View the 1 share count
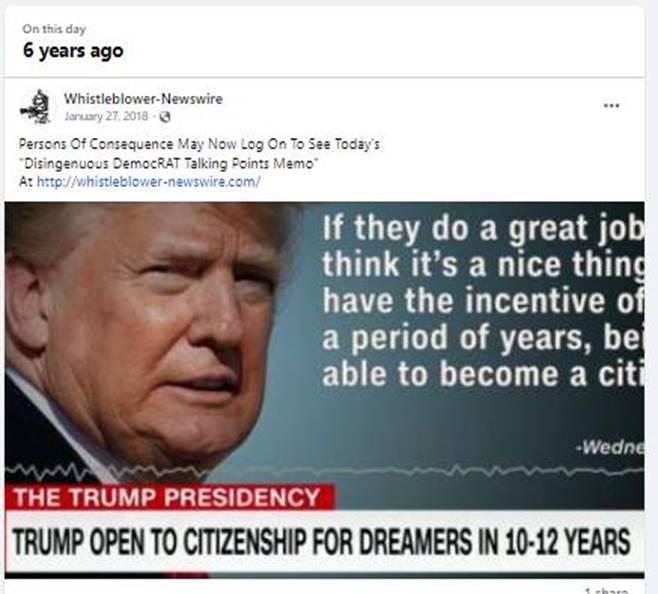658x594 pixels. (606, 590)
